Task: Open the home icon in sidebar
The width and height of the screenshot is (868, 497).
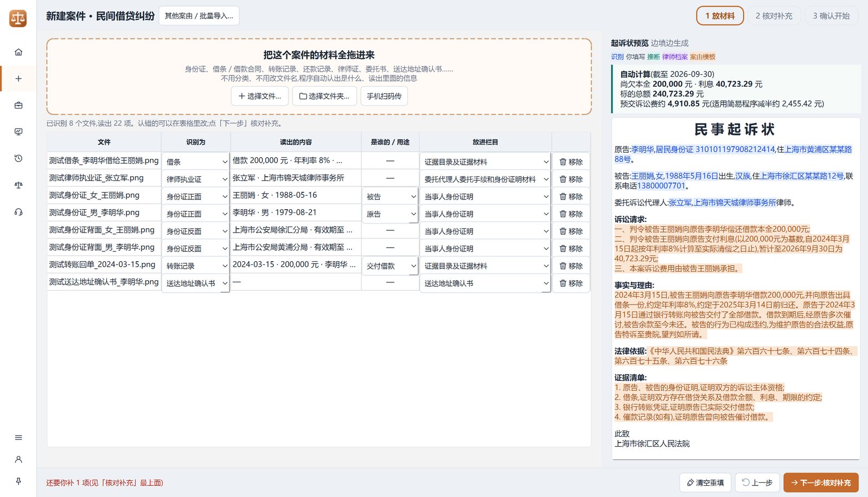Action: click(18, 52)
